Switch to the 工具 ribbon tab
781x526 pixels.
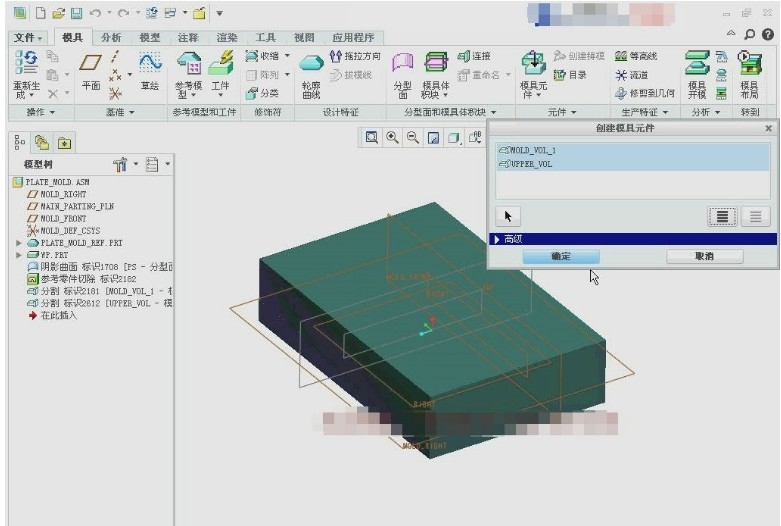tap(265, 37)
